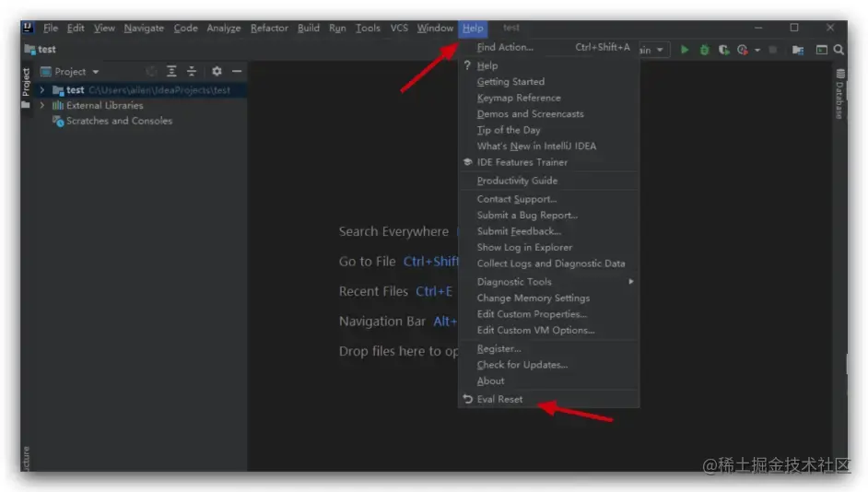The width and height of the screenshot is (868, 492).
Task: Hide the Project panel with minus icon
Action: pos(237,71)
